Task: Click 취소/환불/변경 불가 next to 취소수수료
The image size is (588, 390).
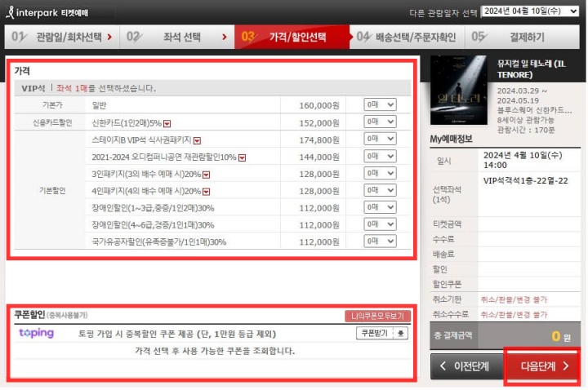Action: coord(514,314)
